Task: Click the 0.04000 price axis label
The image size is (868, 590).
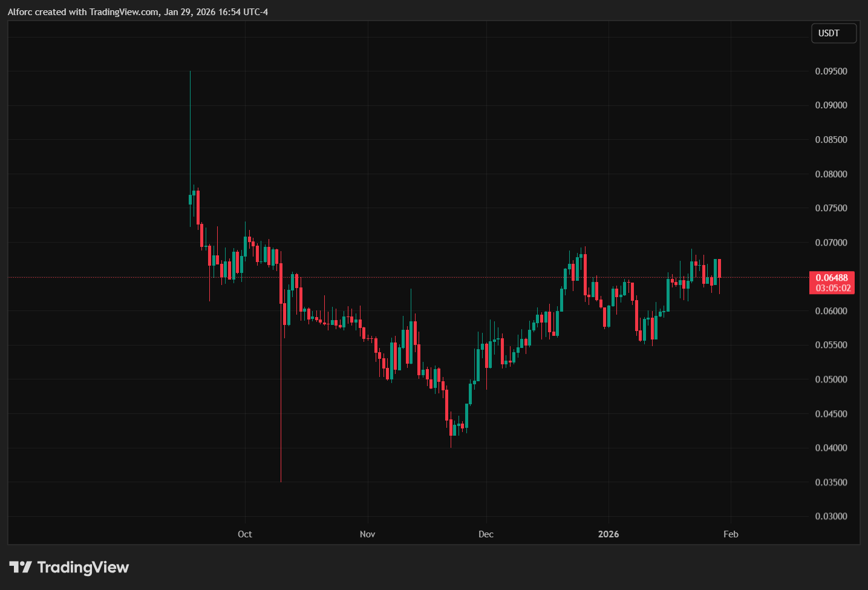Action: (831, 448)
